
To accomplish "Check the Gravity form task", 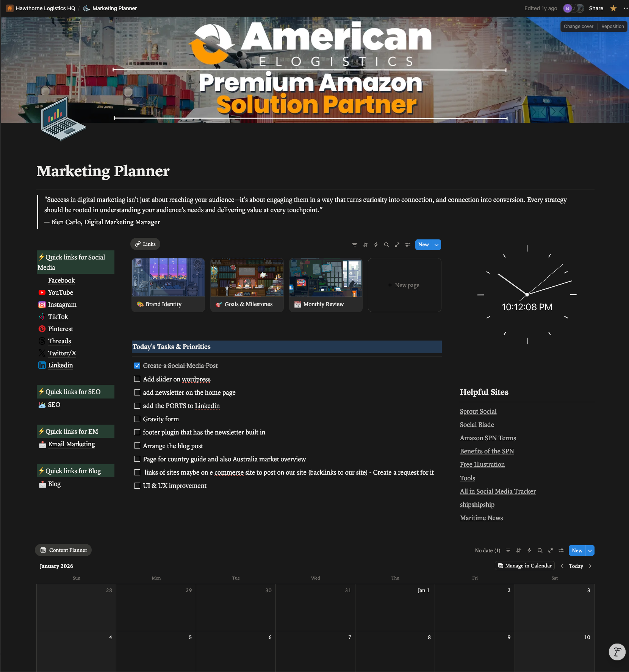I will 137,419.
